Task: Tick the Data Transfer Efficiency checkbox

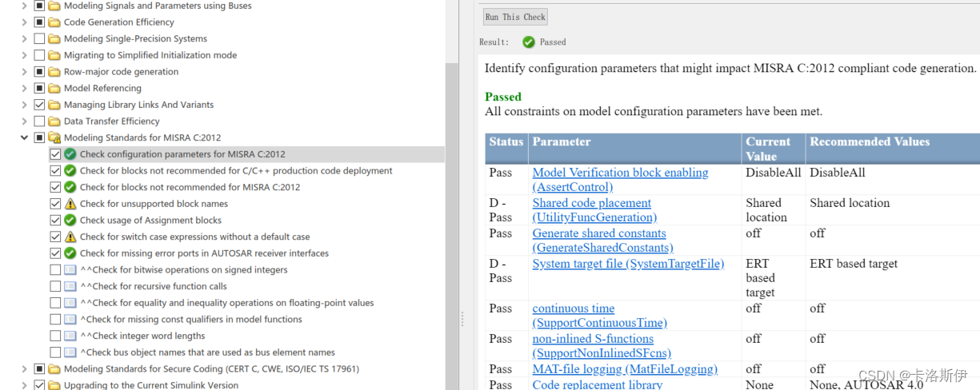Action: tap(39, 121)
